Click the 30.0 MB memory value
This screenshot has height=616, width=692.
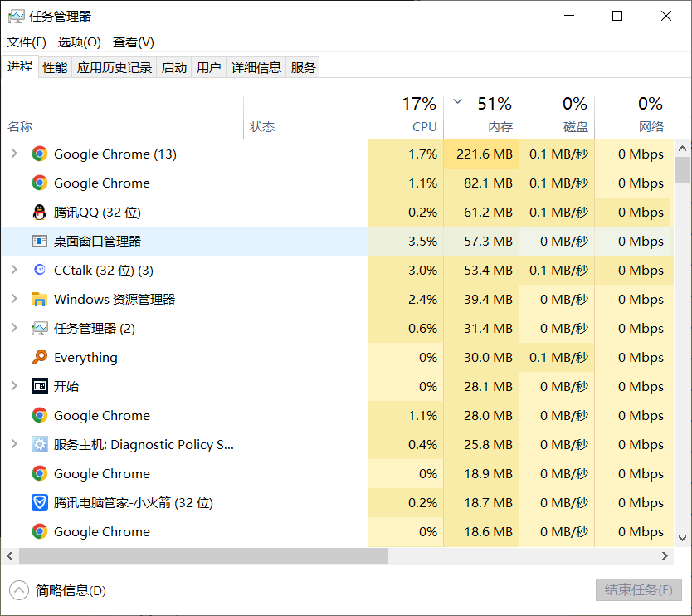click(488, 357)
